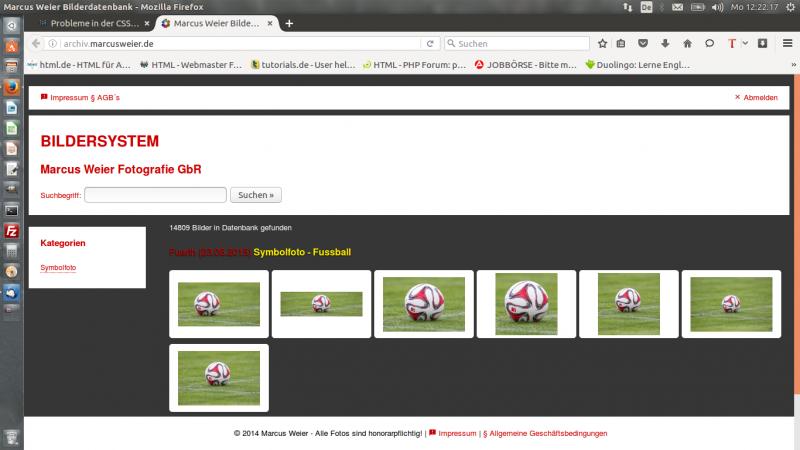Focus the 'Suchbegriff' search input field

[x=155, y=195]
